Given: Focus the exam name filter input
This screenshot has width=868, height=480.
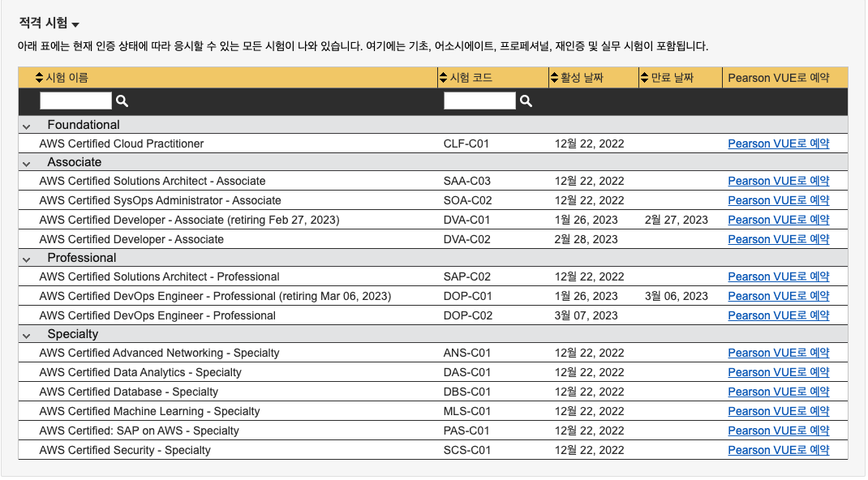Looking at the screenshot, I should [75, 101].
